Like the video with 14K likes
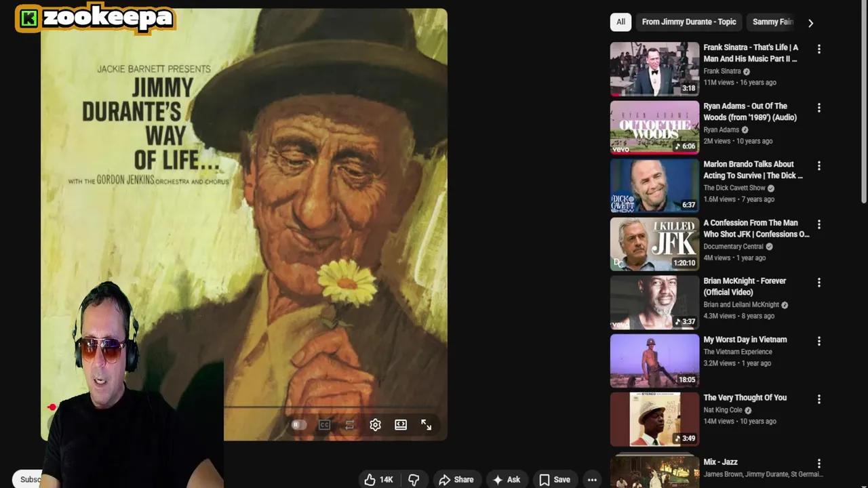 pos(379,479)
